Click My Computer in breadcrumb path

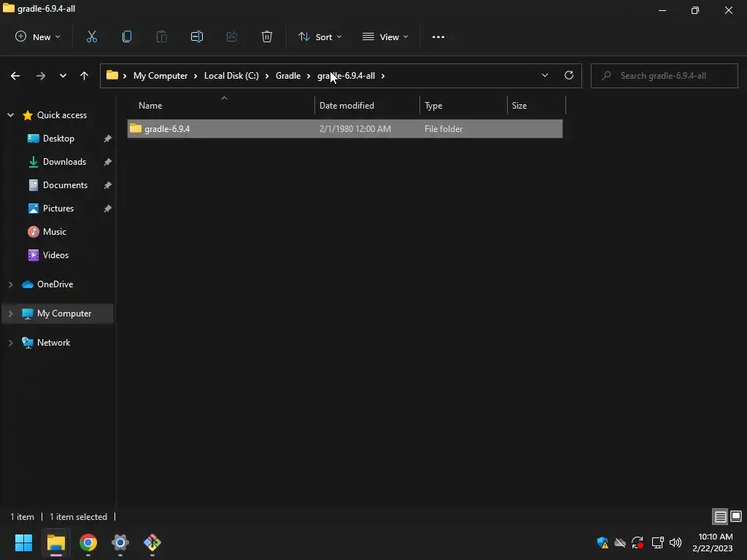(x=160, y=76)
